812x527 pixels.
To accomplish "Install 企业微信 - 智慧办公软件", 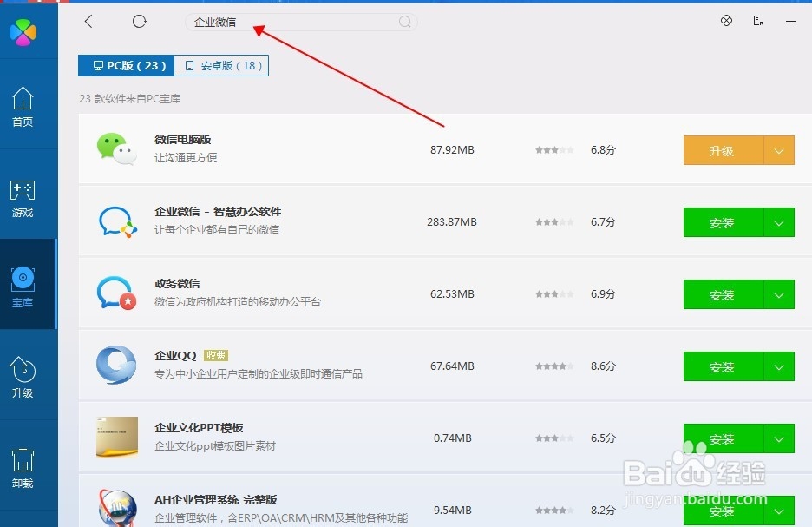I will tap(723, 222).
